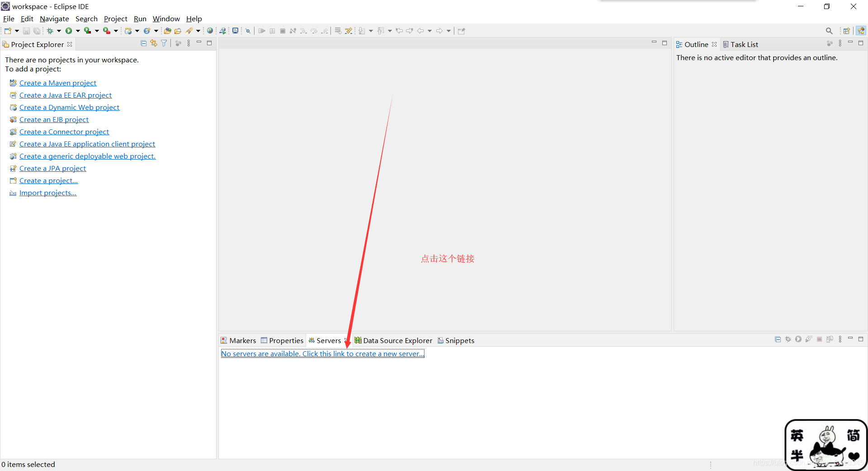Click the Save toolbar icon

26,31
